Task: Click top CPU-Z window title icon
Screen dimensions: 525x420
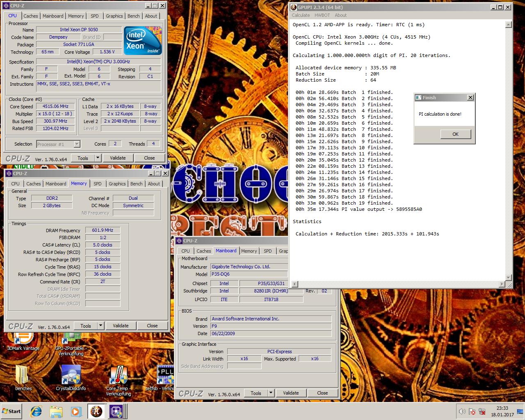Action: point(6,6)
